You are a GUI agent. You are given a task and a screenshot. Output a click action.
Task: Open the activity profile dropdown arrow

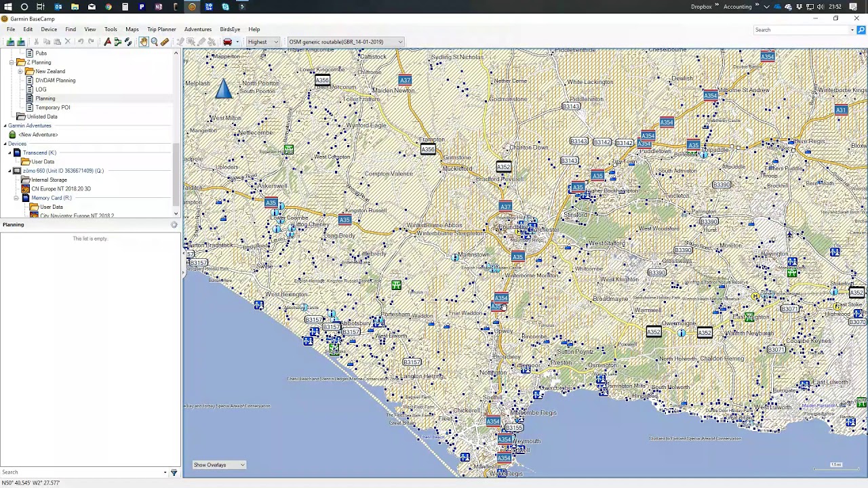(x=237, y=42)
